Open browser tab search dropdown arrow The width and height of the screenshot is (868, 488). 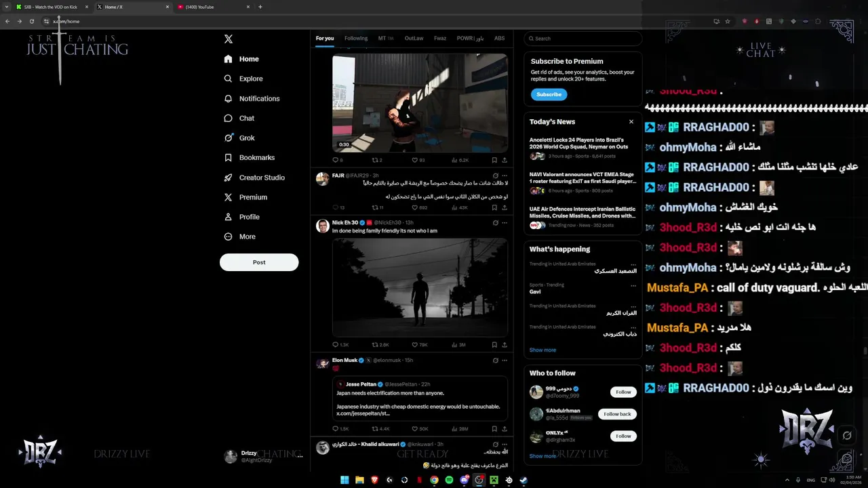point(6,7)
